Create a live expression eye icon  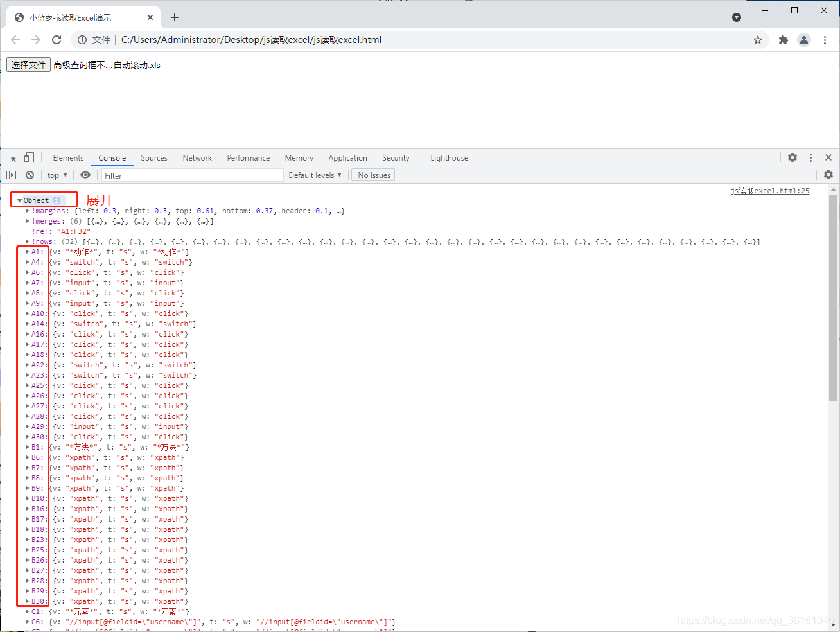pyautogui.click(x=85, y=175)
